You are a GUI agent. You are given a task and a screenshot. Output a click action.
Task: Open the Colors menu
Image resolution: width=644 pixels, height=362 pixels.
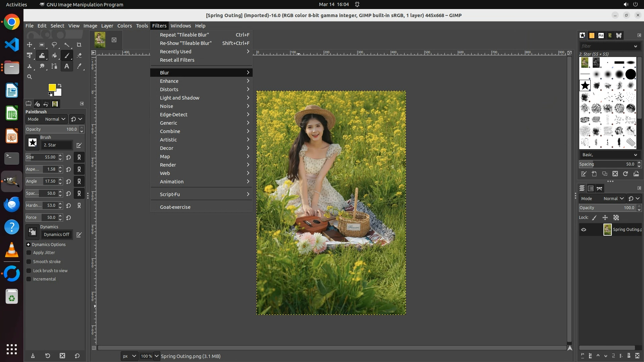124,26
